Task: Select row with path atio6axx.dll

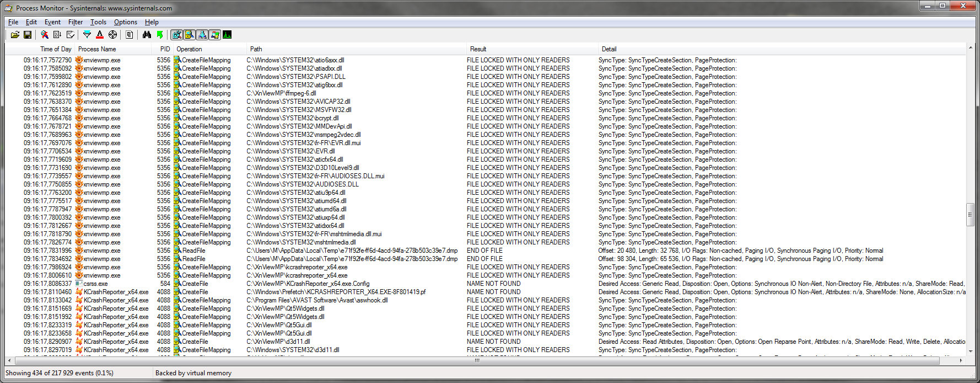Action: [485, 60]
